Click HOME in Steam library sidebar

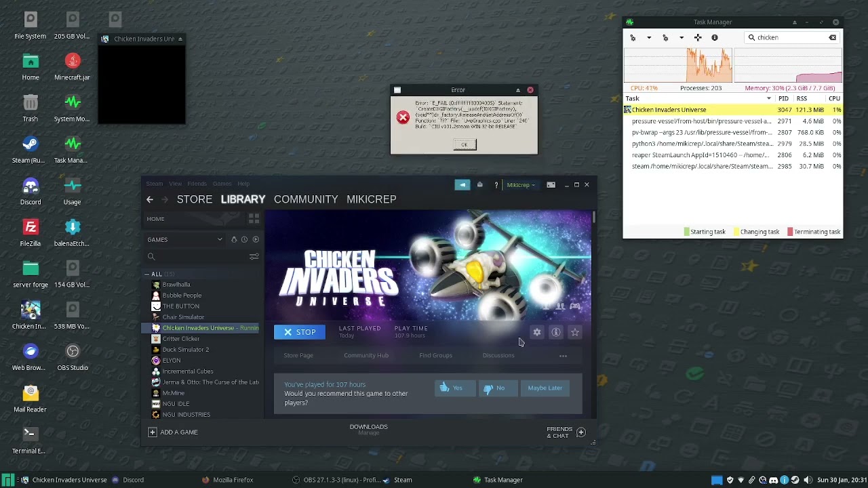point(155,219)
